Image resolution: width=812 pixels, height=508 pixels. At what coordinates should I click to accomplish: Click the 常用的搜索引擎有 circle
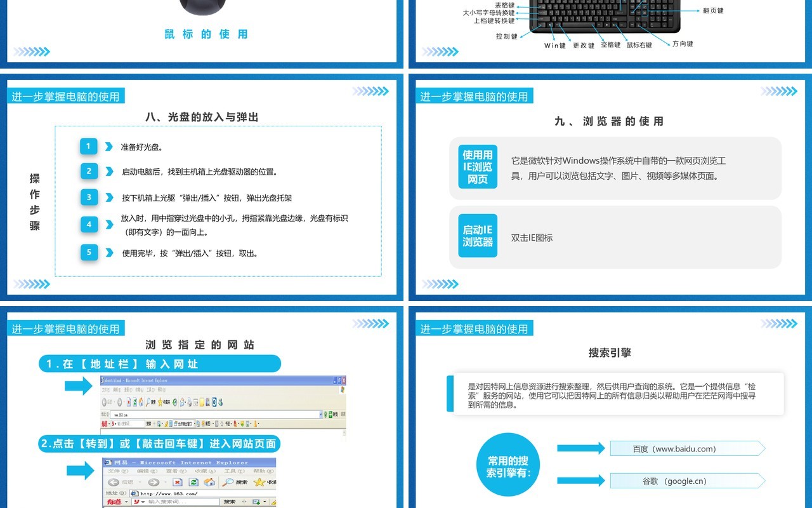pos(508,465)
